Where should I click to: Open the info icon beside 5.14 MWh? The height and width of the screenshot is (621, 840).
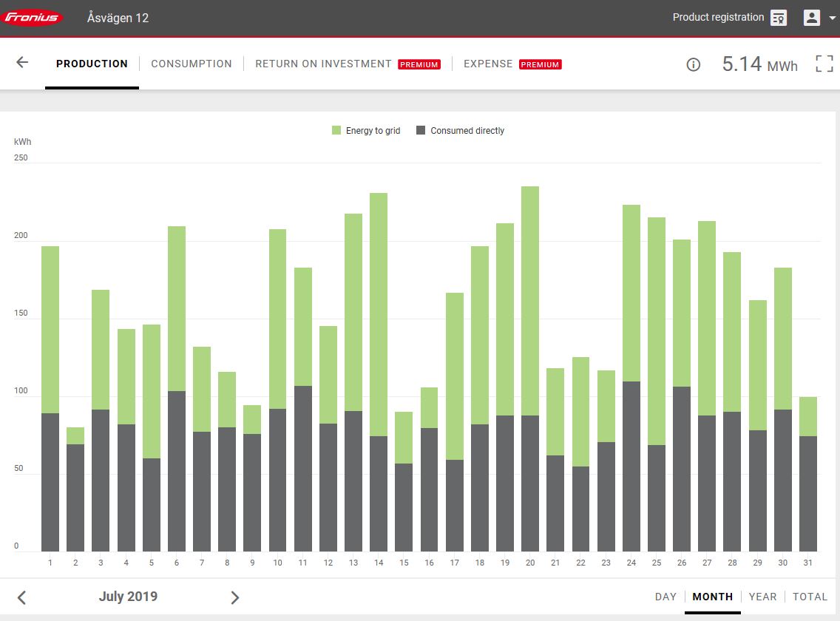point(693,64)
